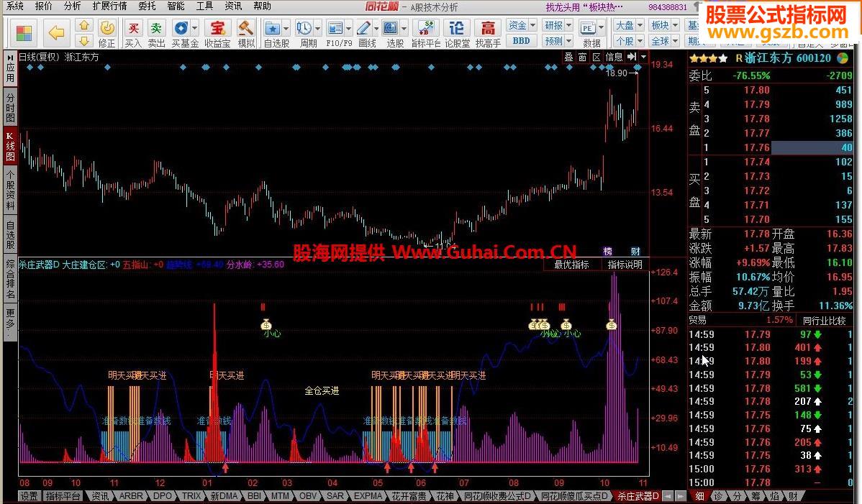The height and width of the screenshot is (504, 862).
Task: Click the four-color home grid icon
Action: 24,32
